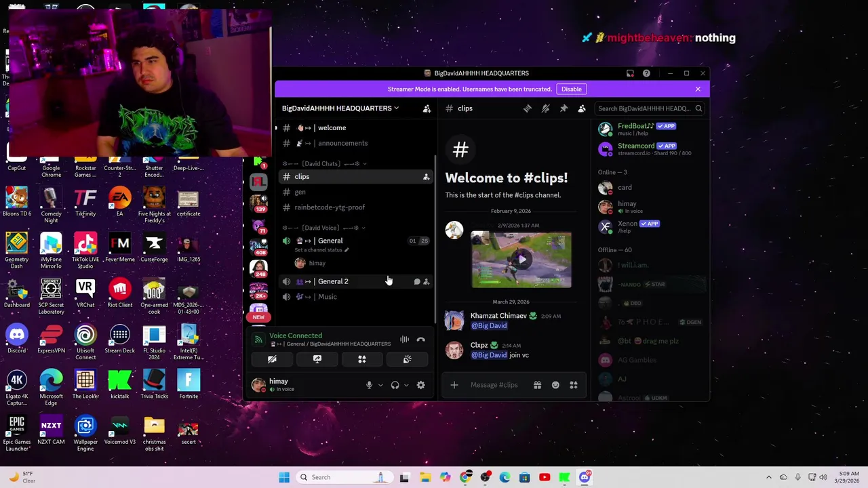Create invite icon on clips channel row
Viewport: 868px width, 488px height.
tap(426, 177)
